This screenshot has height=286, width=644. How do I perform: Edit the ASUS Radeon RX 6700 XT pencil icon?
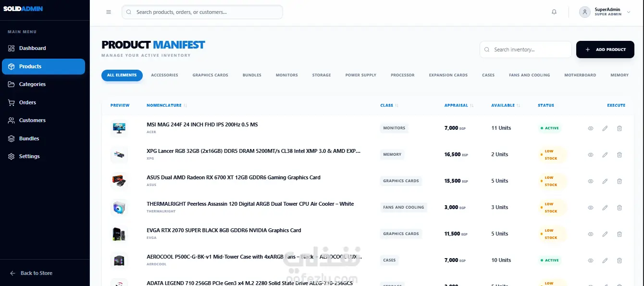click(x=605, y=181)
